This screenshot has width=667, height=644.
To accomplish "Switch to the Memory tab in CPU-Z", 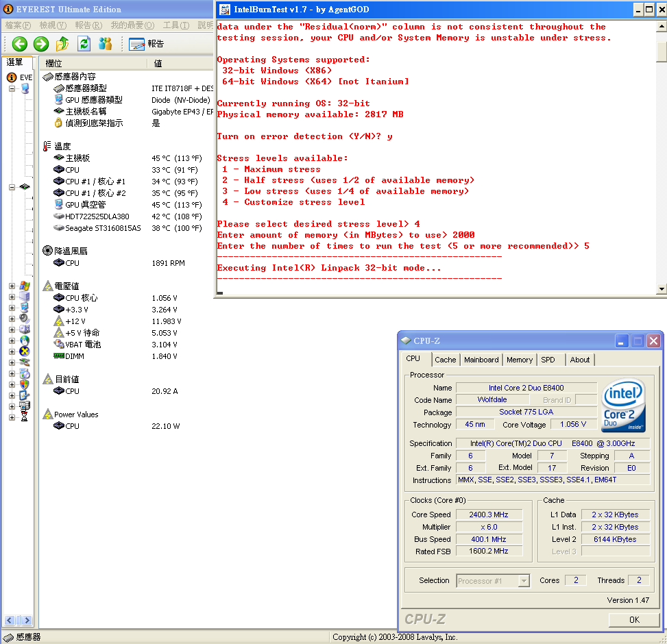I will pyautogui.click(x=519, y=360).
